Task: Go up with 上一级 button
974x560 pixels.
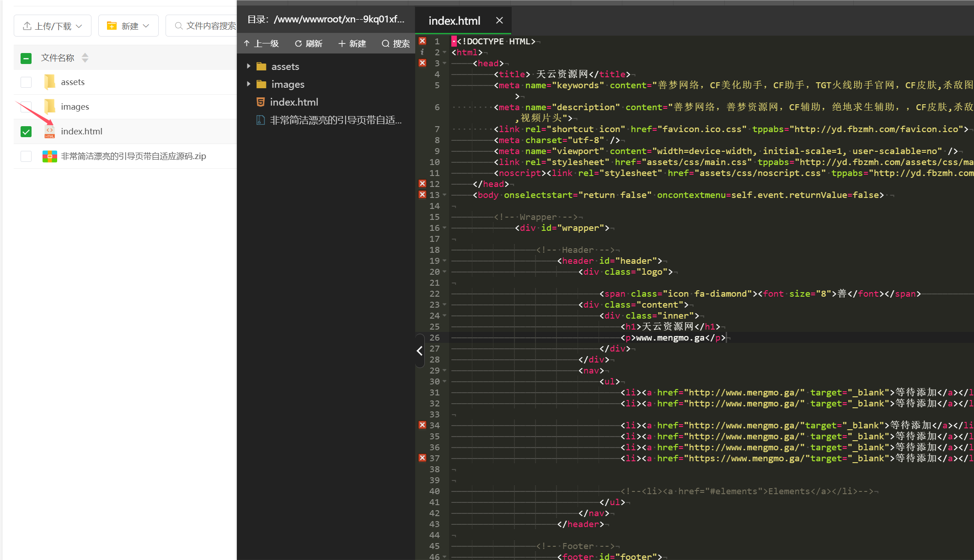Action: coord(261,43)
